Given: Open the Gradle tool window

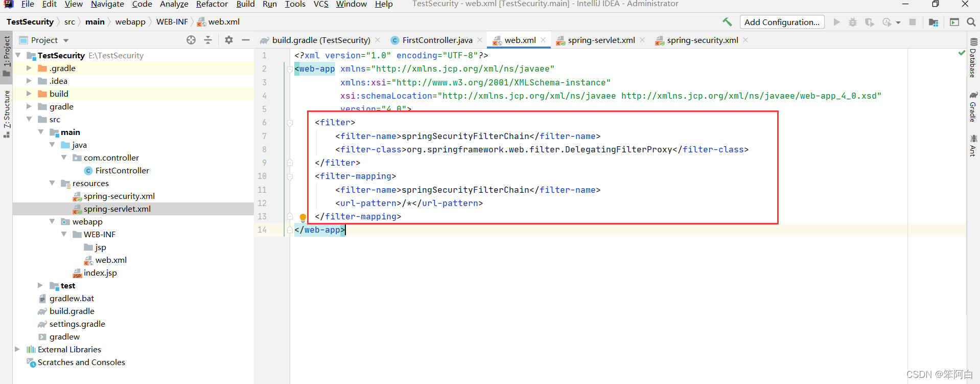Looking at the screenshot, I should pyautogui.click(x=973, y=107).
